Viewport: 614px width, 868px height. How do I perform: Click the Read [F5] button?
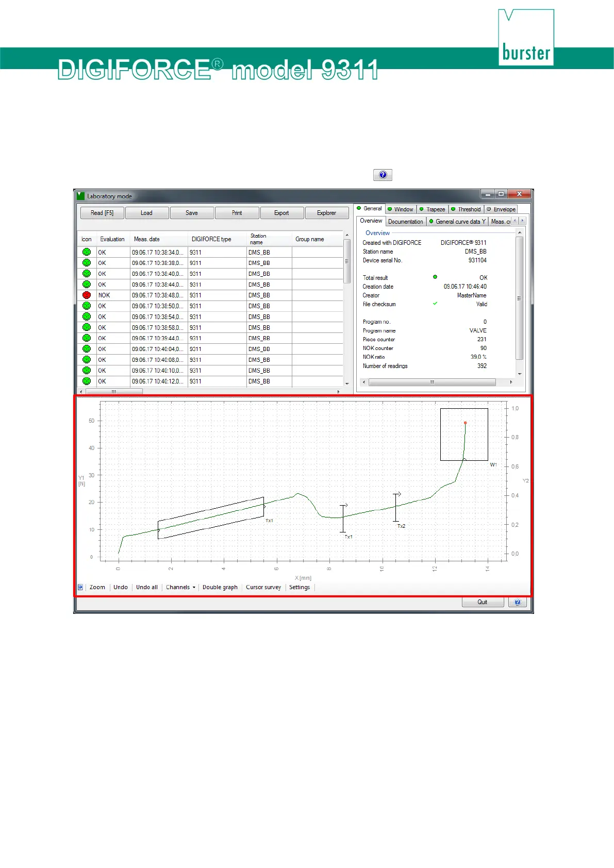[x=102, y=213]
